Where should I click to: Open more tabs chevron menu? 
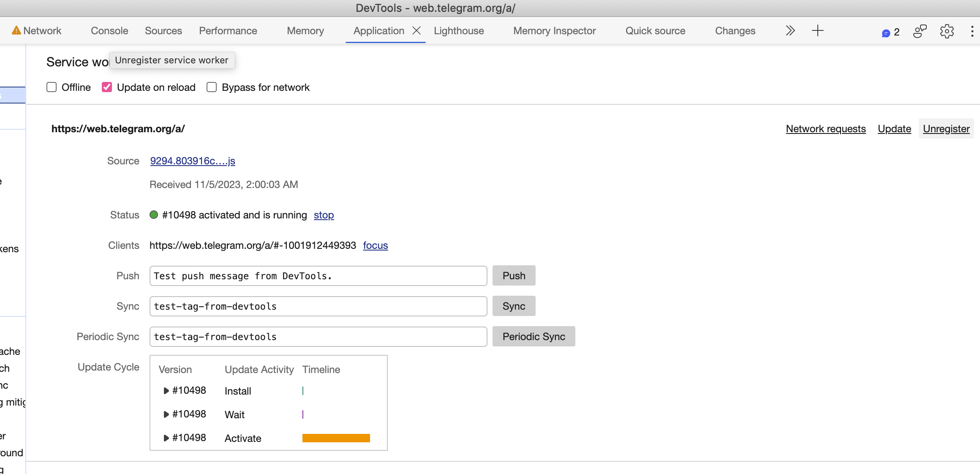(x=790, y=30)
